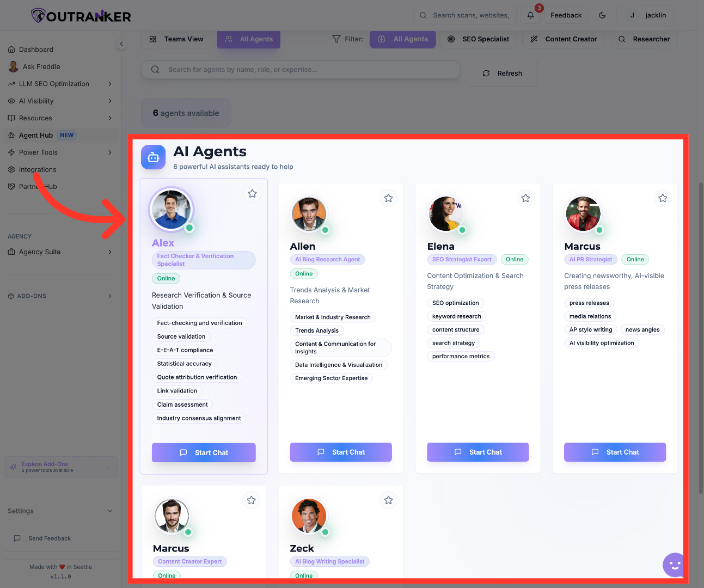Click the 'Link validation' tag
This screenshot has height=588, width=704.
point(177,391)
